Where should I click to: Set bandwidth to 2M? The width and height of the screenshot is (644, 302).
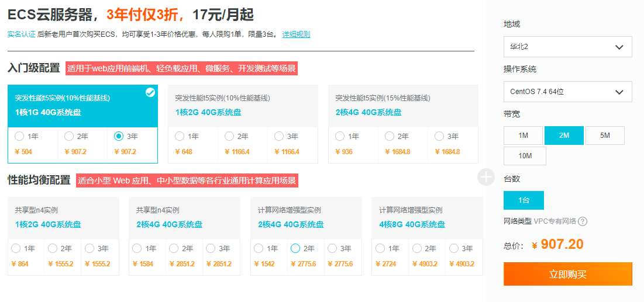tap(564, 136)
